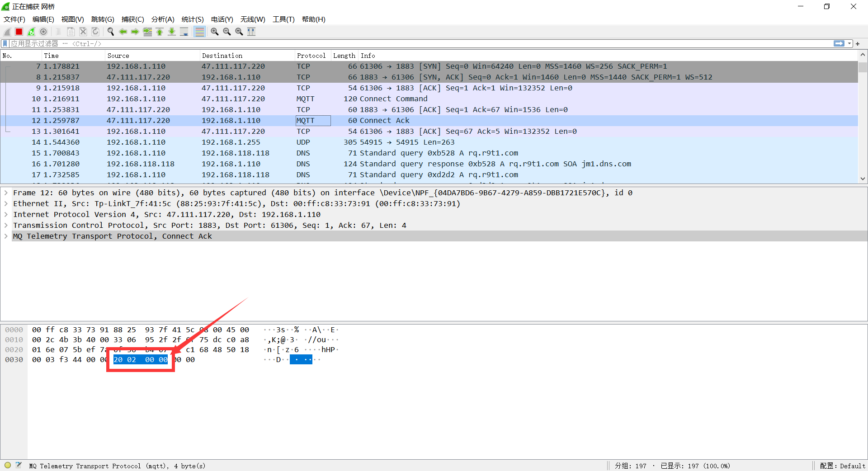Open the 无线(W) menu
The width and height of the screenshot is (868, 471).
click(253, 19)
